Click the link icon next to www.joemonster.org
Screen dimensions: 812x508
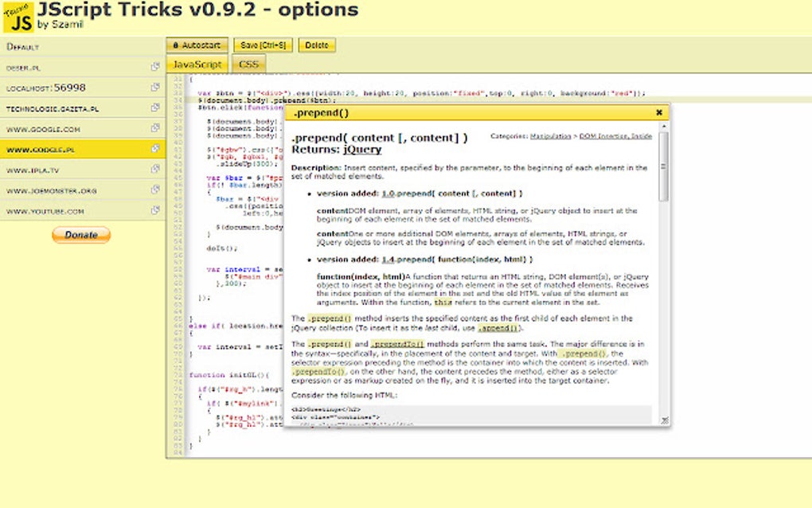(x=156, y=190)
